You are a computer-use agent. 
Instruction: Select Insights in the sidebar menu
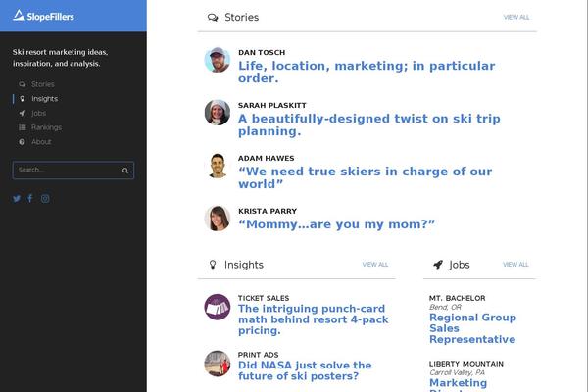pos(44,99)
